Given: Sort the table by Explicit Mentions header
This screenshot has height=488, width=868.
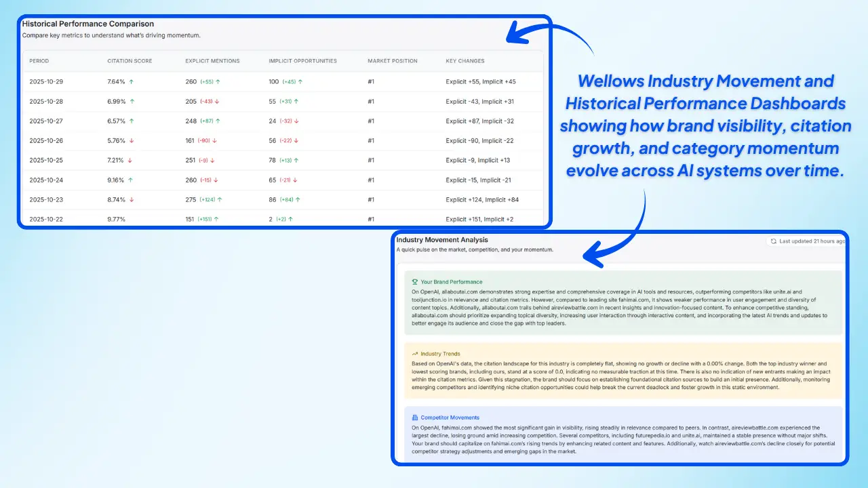Looking at the screenshot, I should tap(212, 60).
